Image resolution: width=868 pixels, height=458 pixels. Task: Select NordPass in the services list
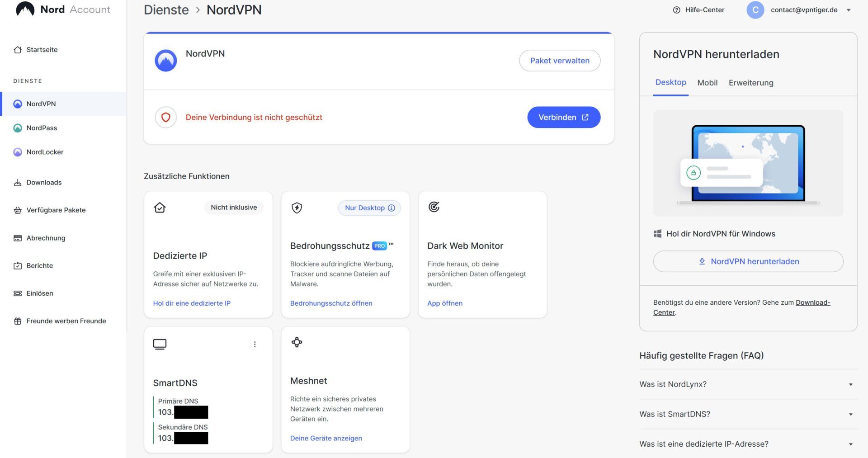point(63,128)
